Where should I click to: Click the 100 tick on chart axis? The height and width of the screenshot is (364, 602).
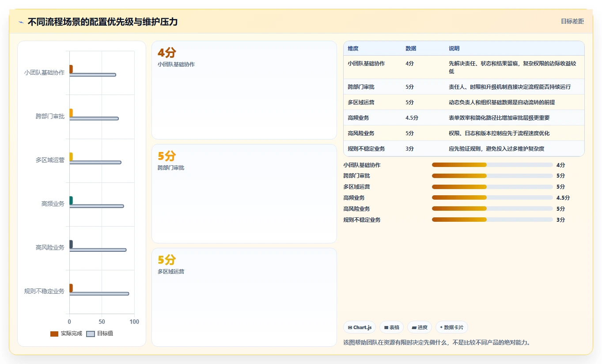click(134, 322)
